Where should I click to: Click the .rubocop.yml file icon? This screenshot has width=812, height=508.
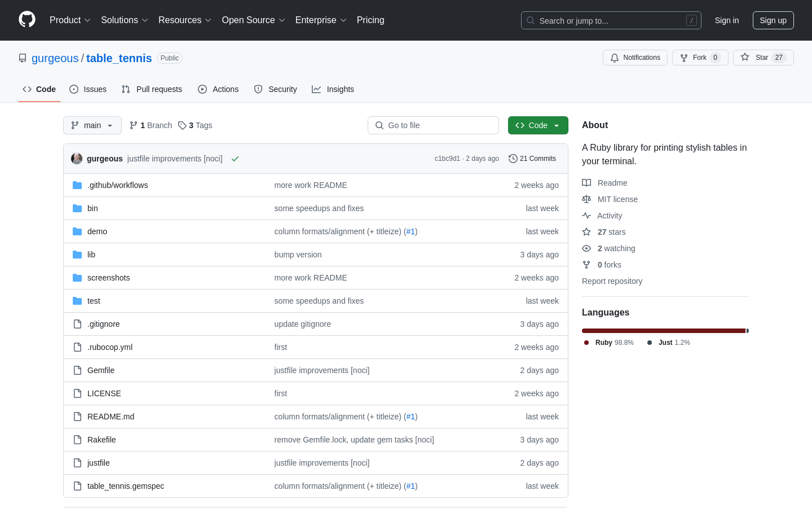pos(77,347)
